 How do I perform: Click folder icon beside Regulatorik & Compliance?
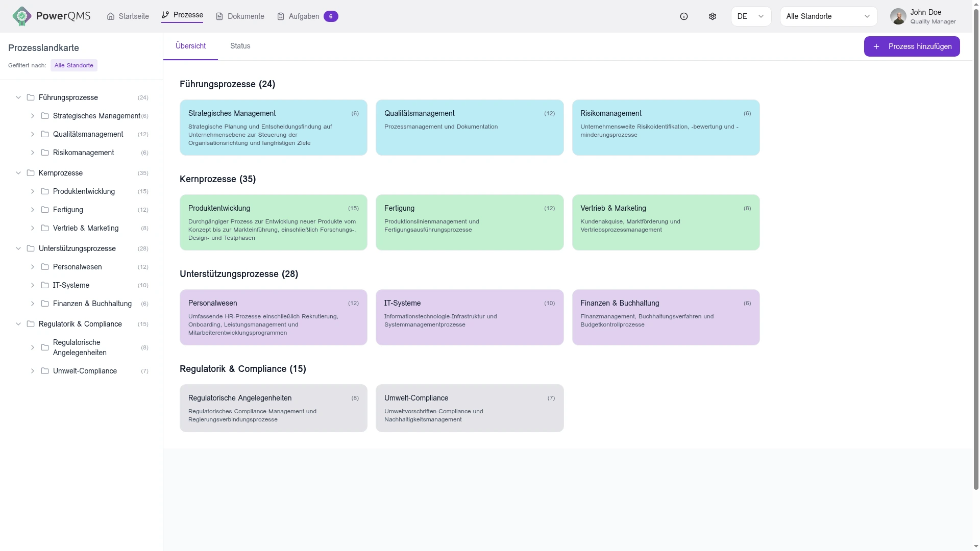pos(31,324)
